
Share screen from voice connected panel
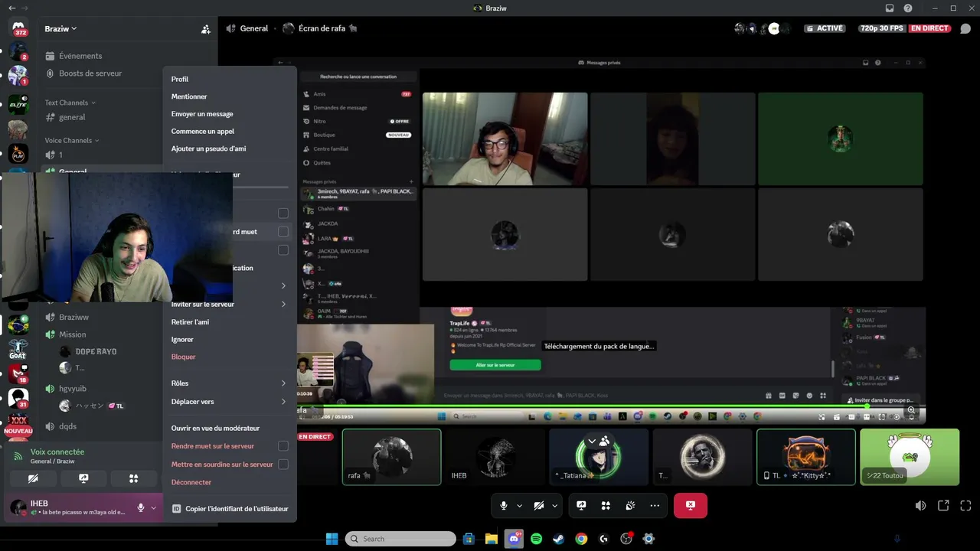coord(83,479)
